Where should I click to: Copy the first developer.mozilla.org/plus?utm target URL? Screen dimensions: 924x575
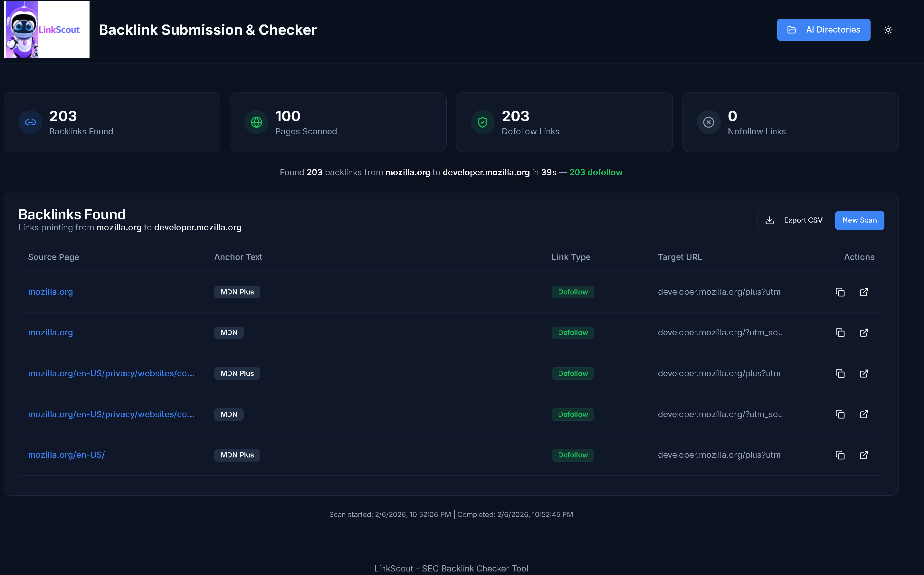(840, 292)
